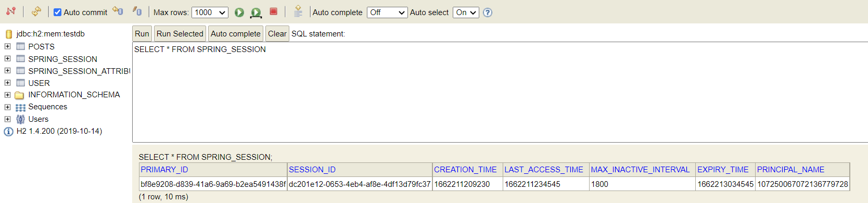Click the red Stop icon
The image size is (868, 203).
(273, 11)
